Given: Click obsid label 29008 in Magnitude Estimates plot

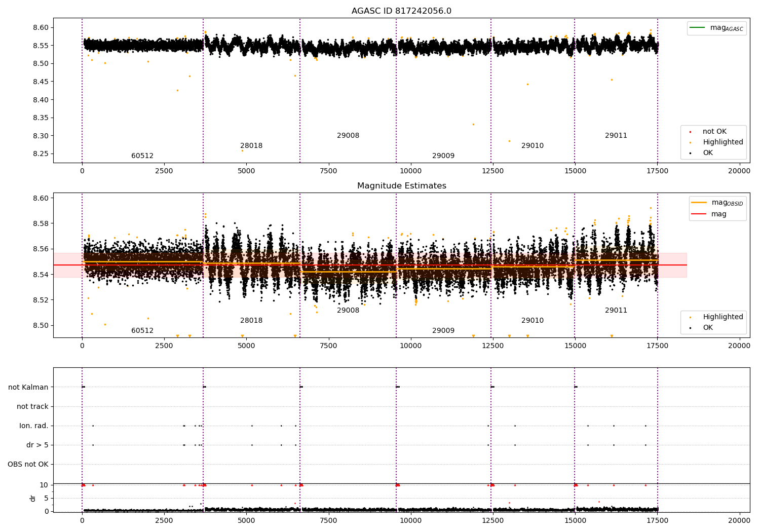Looking at the screenshot, I should pos(348,311).
